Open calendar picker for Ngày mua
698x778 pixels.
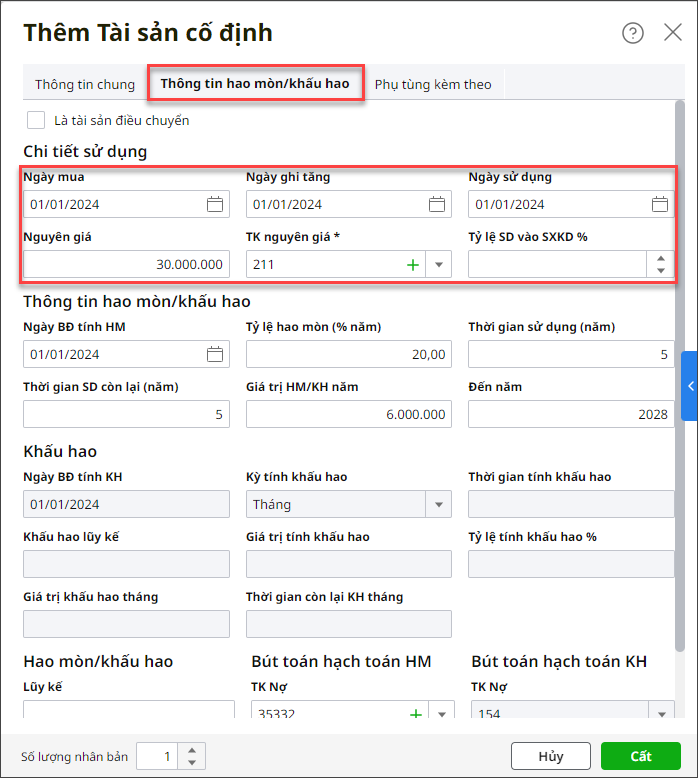pyautogui.click(x=215, y=204)
